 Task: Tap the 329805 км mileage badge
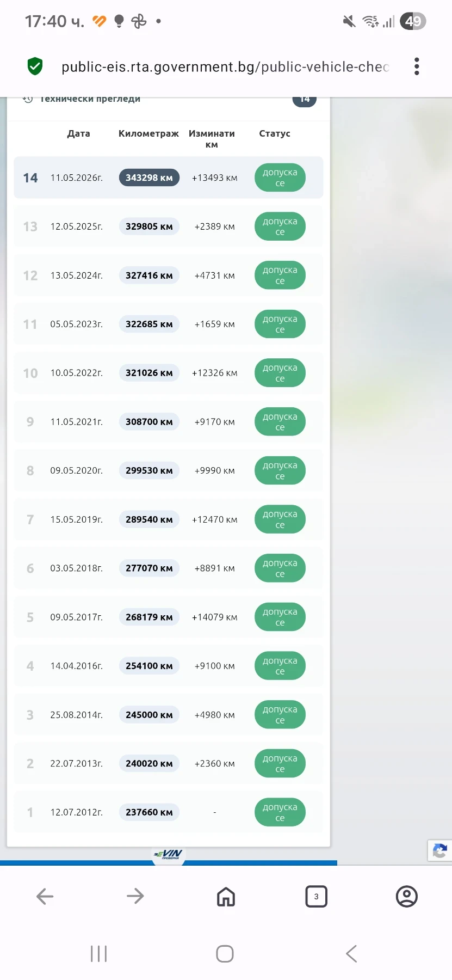coord(149,226)
